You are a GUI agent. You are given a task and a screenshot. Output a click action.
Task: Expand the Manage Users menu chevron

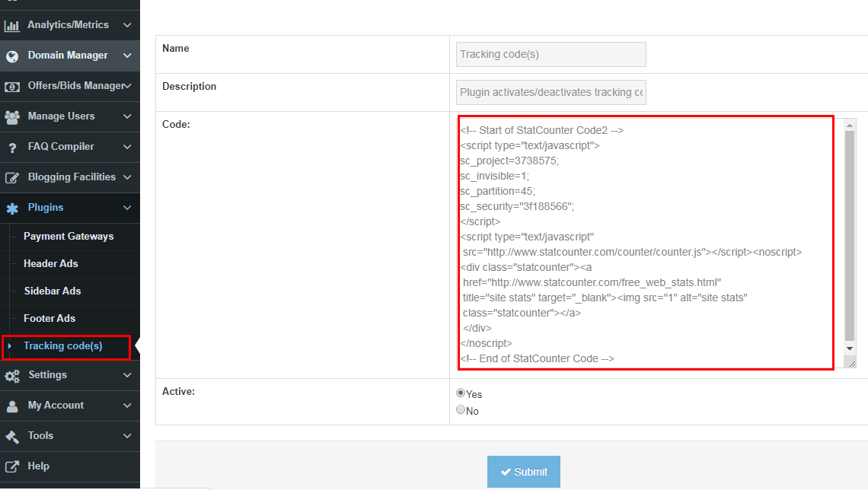coord(127,116)
